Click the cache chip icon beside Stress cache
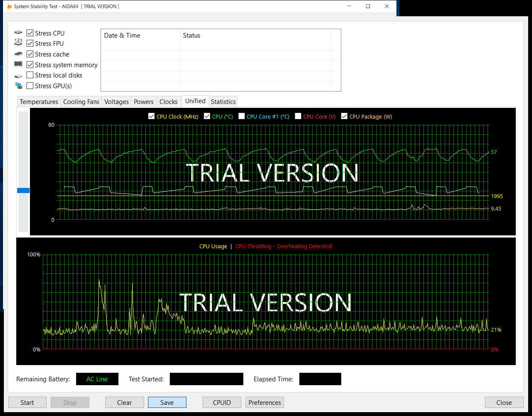This screenshot has height=416, width=532. pyautogui.click(x=18, y=54)
